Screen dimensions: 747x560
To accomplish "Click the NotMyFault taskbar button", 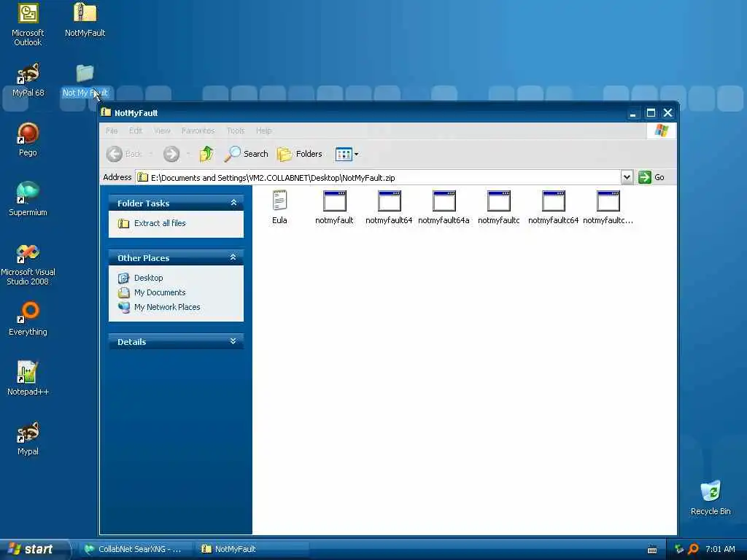I will pyautogui.click(x=252, y=549).
